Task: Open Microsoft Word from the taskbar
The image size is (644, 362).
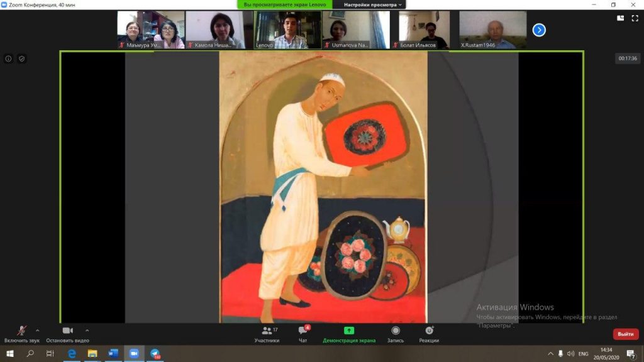Action: [113, 354]
